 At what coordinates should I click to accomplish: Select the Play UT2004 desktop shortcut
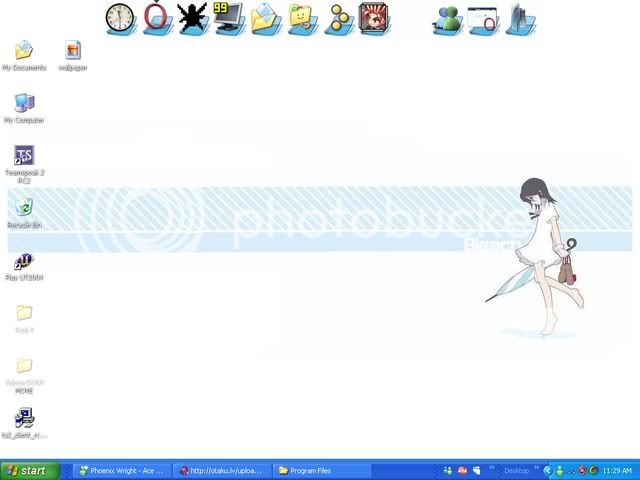(24, 262)
